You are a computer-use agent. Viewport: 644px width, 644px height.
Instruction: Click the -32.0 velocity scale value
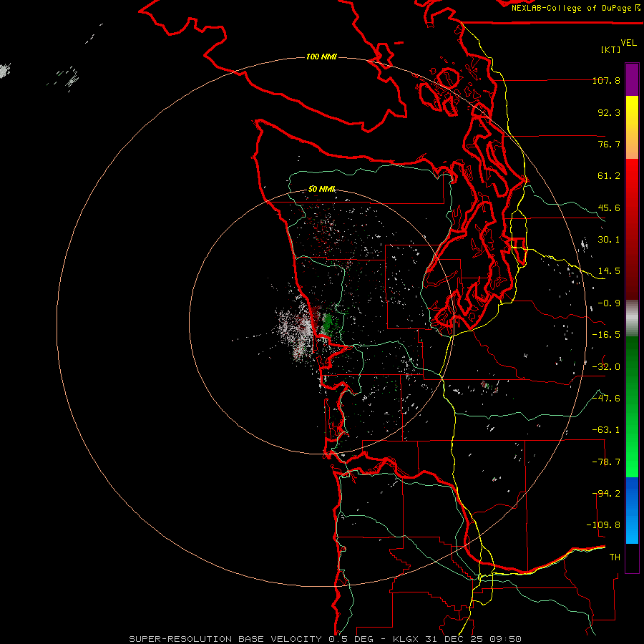coord(606,367)
